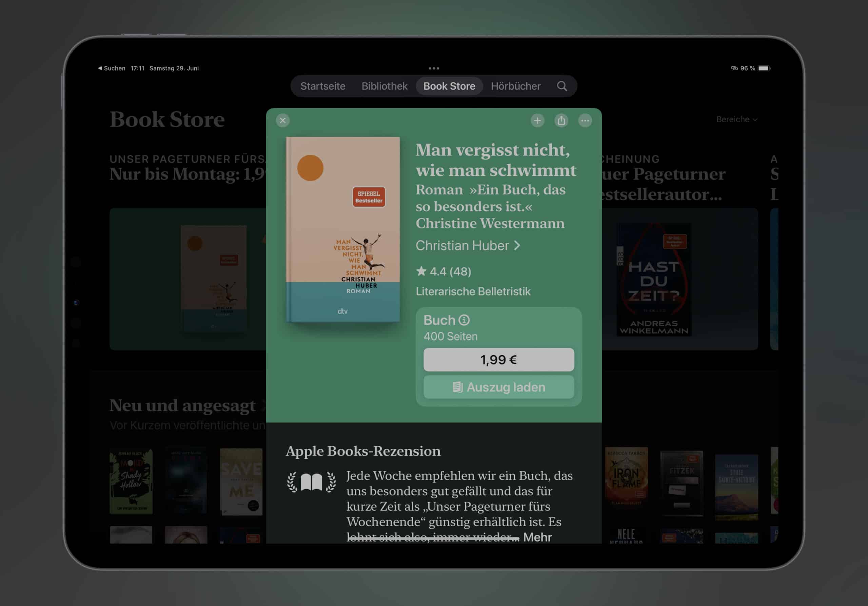
Task: Go back to Suchen via status bar arrow
Action: coord(112,69)
